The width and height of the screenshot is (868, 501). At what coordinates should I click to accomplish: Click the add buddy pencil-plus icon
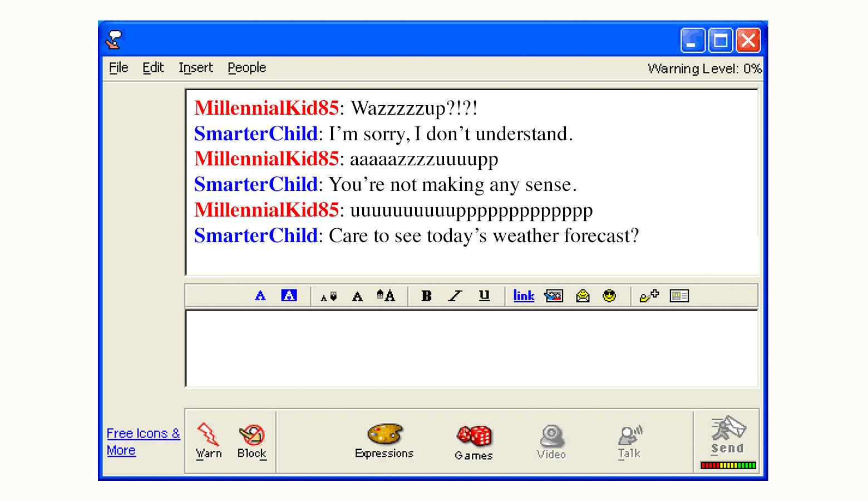click(649, 296)
